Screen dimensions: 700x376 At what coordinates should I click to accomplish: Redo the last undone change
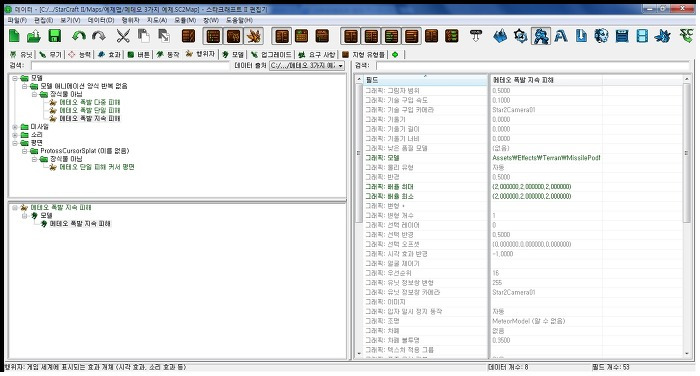tap(99, 36)
